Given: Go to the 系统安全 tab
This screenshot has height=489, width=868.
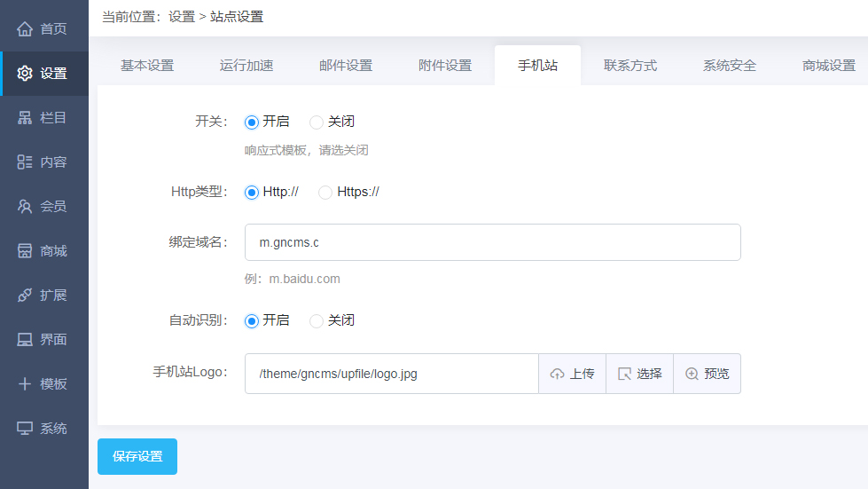Looking at the screenshot, I should [x=730, y=66].
